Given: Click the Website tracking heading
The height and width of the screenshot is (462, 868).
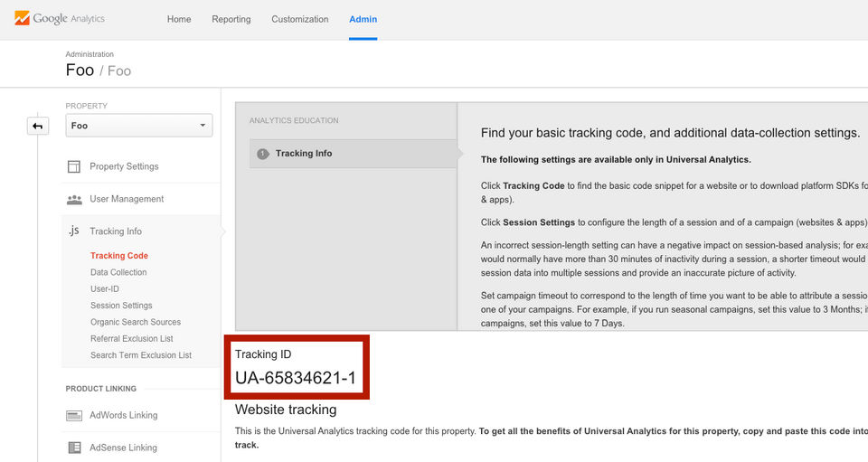Looking at the screenshot, I should (286, 410).
